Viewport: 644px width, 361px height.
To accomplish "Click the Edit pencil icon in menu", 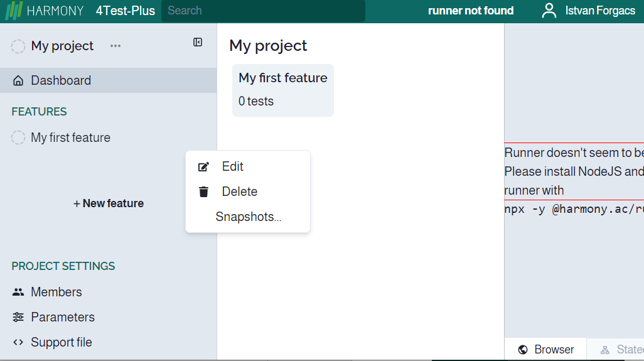I will click(x=203, y=166).
